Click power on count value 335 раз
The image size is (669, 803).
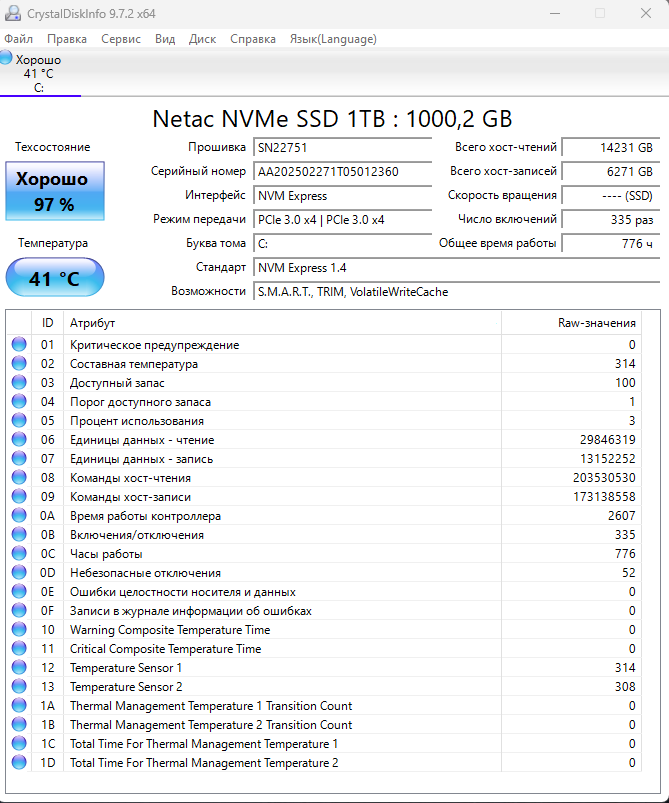(611, 220)
